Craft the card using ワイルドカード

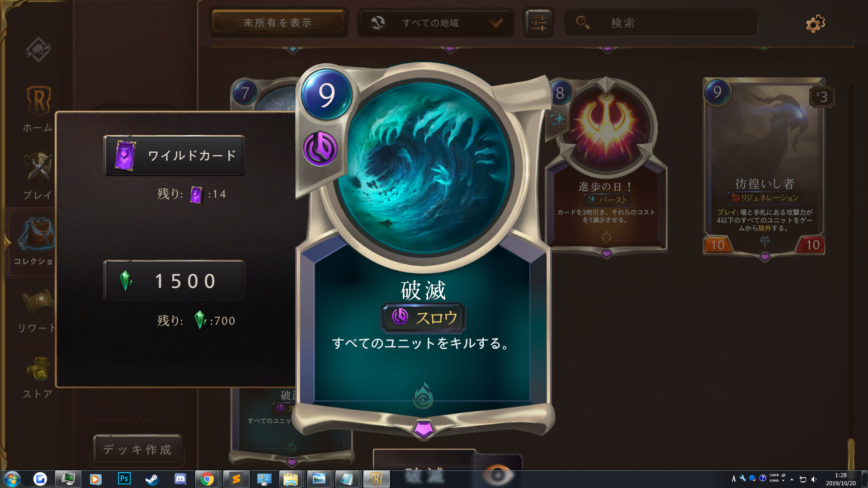coord(174,155)
